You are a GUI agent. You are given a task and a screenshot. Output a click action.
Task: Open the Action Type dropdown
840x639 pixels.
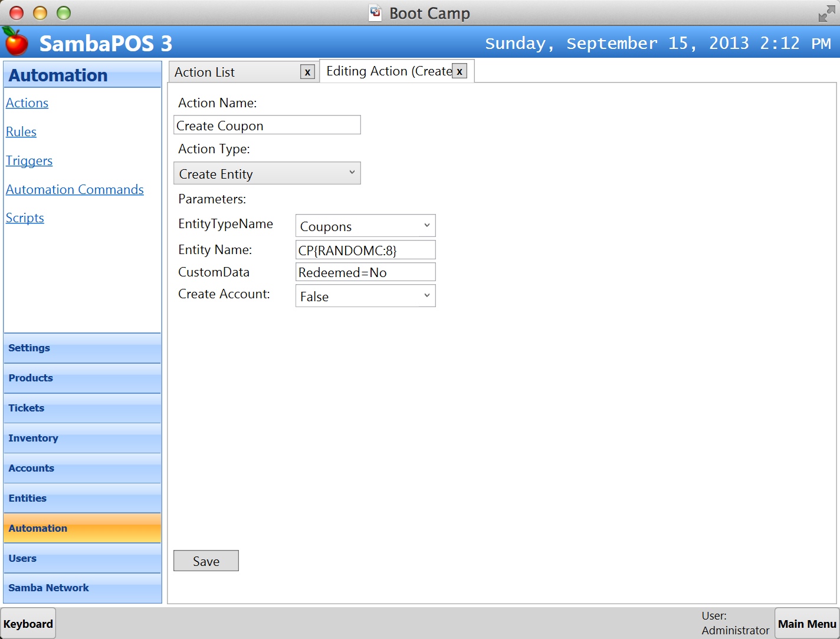pos(267,173)
